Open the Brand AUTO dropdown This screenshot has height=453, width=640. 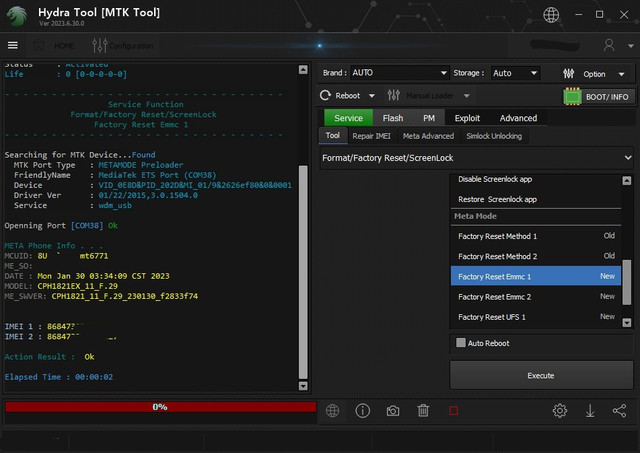pyautogui.click(x=400, y=73)
